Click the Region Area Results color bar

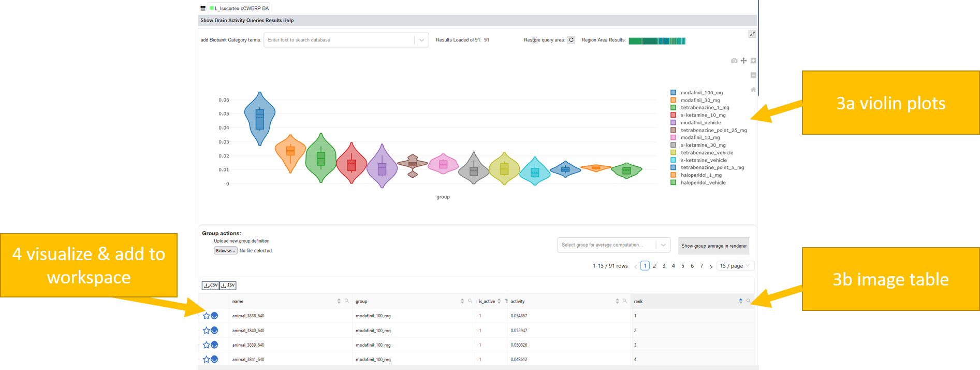tap(656, 40)
